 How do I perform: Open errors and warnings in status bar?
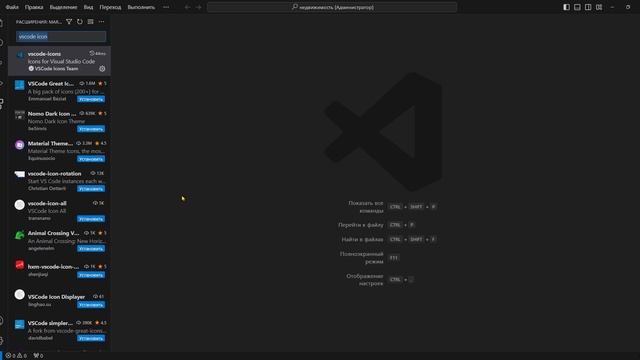[16, 356]
